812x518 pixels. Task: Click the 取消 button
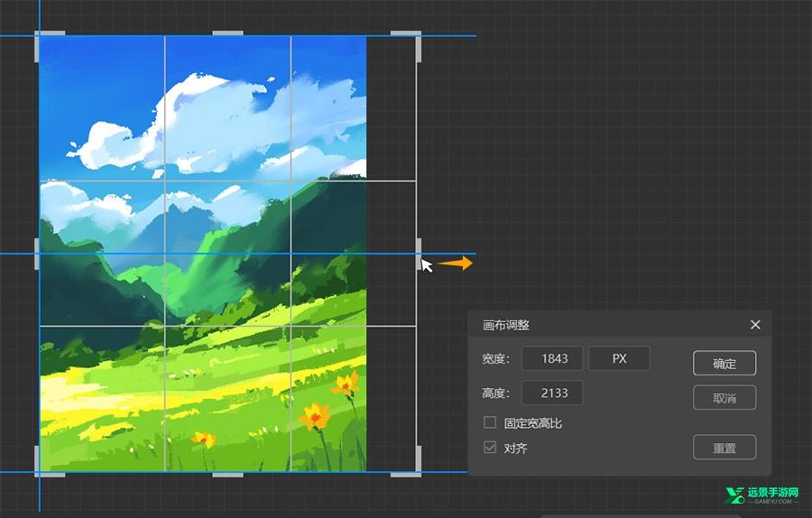724,398
